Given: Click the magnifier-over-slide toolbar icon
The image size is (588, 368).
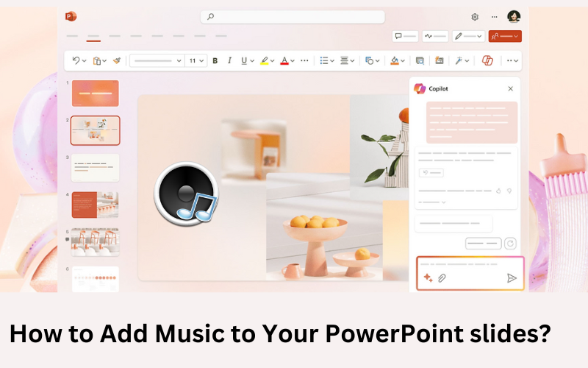Looking at the screenshot, I should [x=420, y=60].
